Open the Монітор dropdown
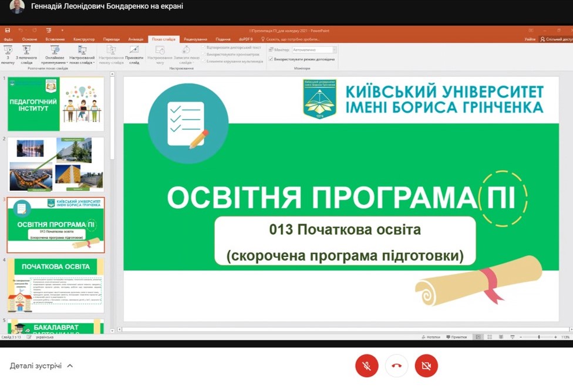This screenshot has height=392, width=573. click(334, 50)
